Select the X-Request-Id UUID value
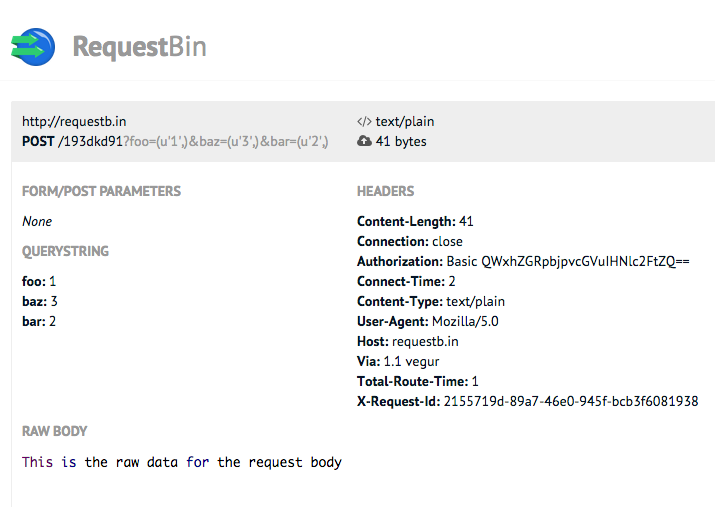This screenshot has height=507, width=715. pos(571,402)
